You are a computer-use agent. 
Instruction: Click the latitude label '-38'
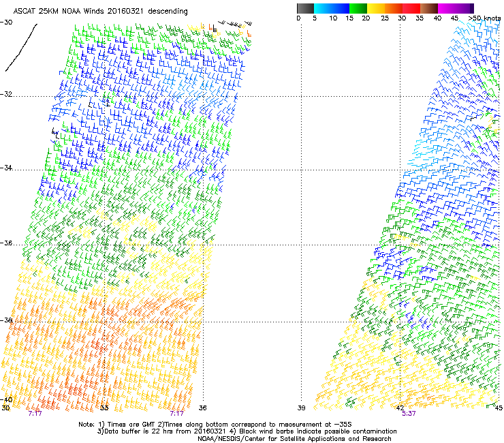(6, 320)
